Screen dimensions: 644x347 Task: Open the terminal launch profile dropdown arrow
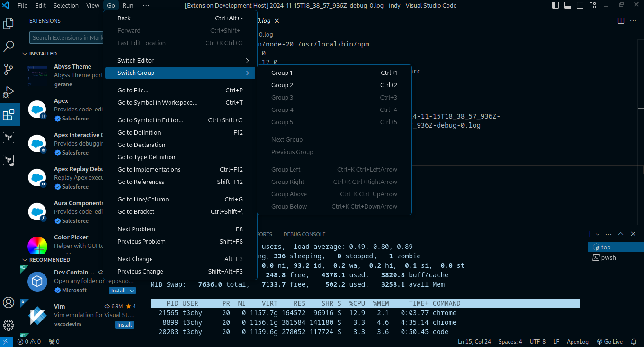click(598, 234)
